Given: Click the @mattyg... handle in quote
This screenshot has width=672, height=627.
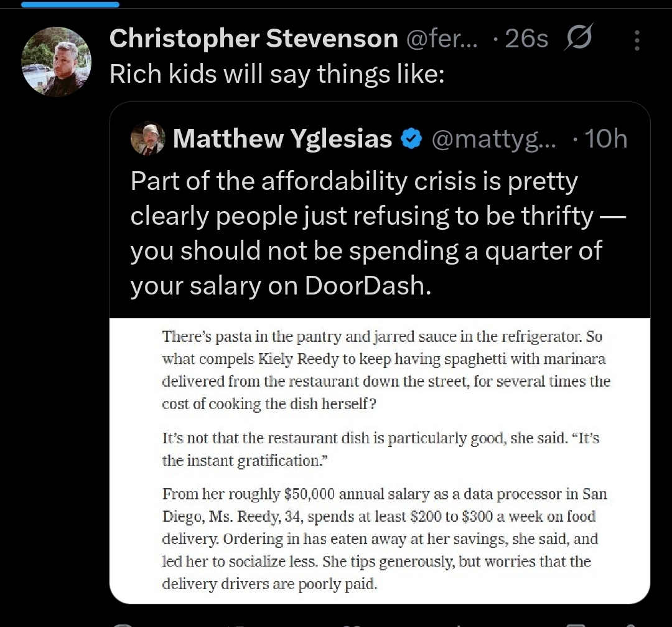Looking at the screenshot, I should click(x=493, y=139).
